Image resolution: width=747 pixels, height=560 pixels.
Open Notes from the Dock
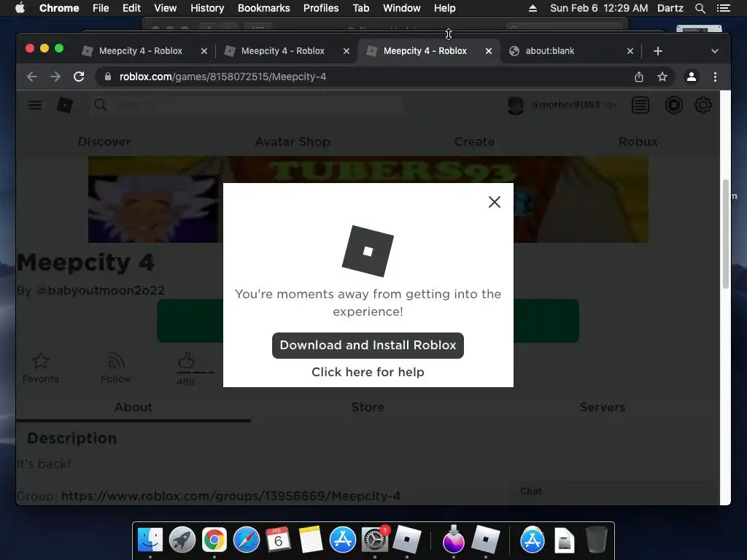311,540
